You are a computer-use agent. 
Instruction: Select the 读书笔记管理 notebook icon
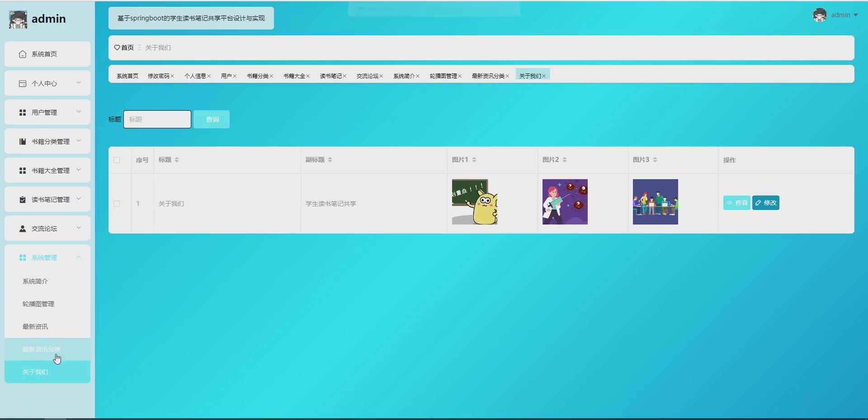click(x=22, y=199)
